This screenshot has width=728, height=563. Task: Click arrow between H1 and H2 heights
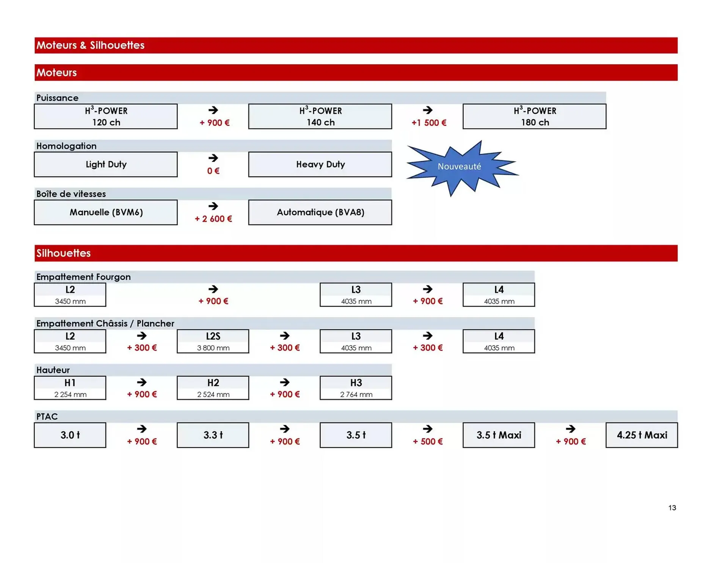142,382
